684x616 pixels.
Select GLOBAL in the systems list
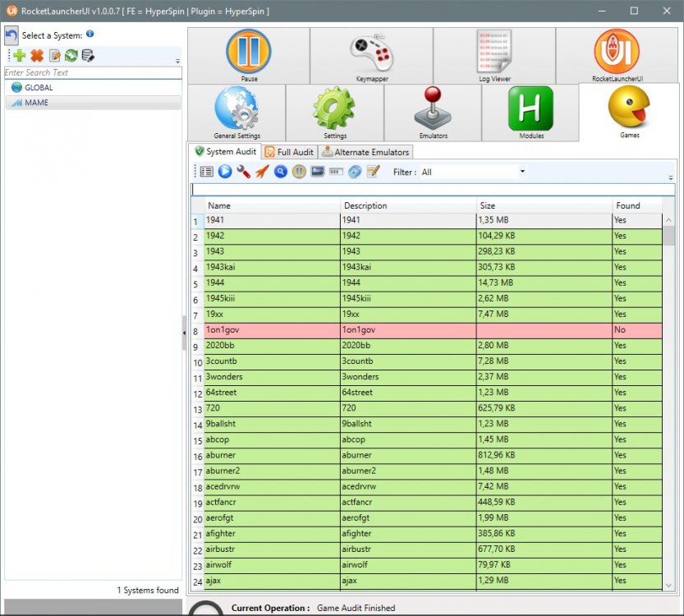pos(39,88)
